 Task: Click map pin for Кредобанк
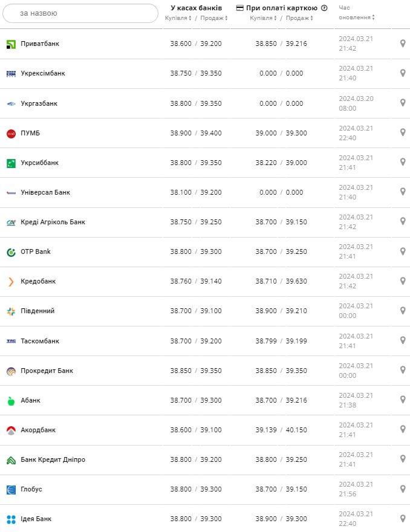(403, 281)
